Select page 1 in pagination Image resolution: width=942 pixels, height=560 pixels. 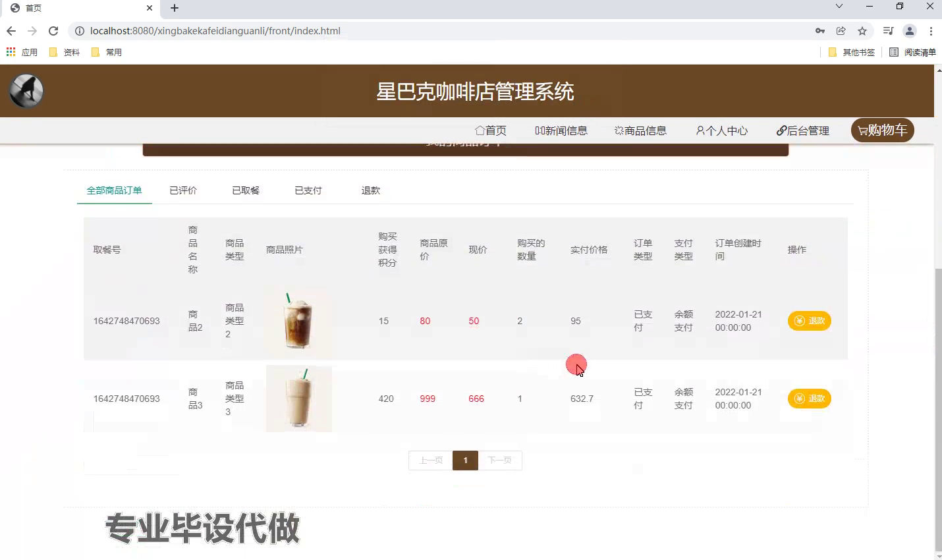point(466,461)
